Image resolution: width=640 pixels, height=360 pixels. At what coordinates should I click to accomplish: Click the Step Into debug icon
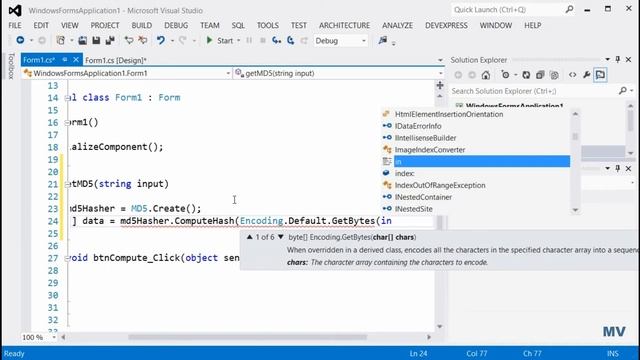pos(277,40)
